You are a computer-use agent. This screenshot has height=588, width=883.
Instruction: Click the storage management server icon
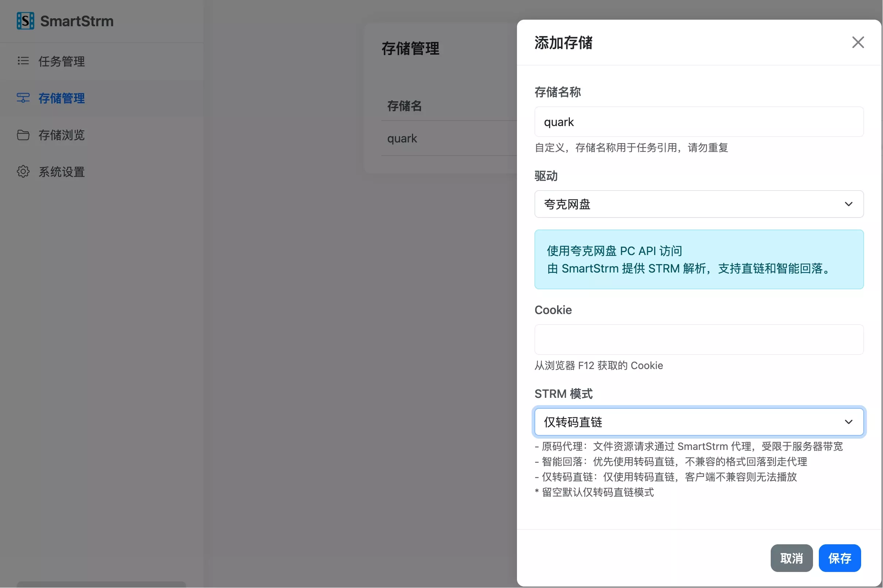tap(23, 98)
